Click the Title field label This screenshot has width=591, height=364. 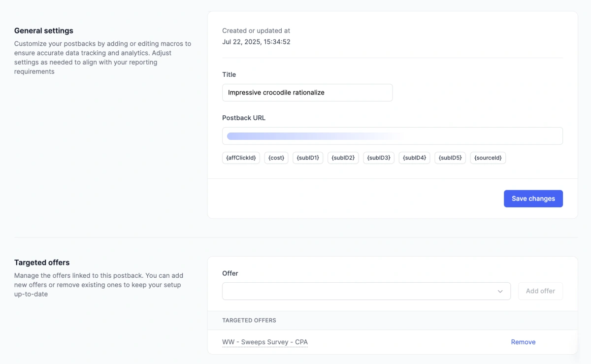click(229, 74)
